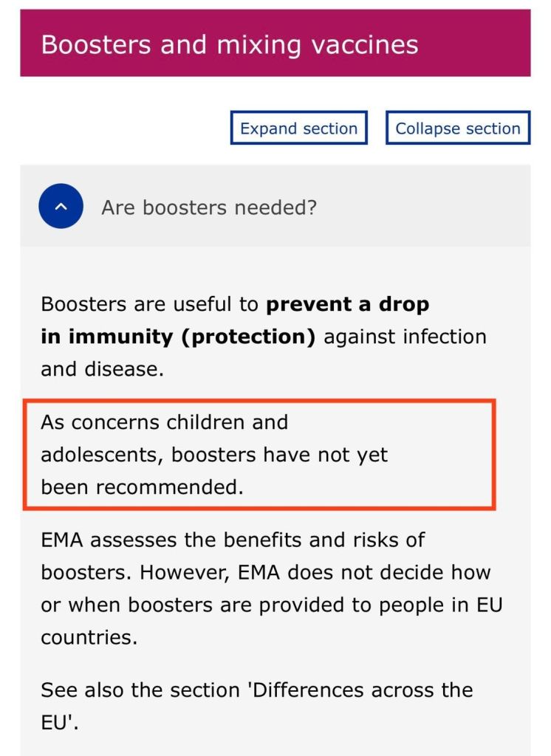Image resolution: width=551 pixels, height=756 pixels.
Task: Click the 'As concerns children and' line
Action: pyautogui.click(x=164, y=422)
